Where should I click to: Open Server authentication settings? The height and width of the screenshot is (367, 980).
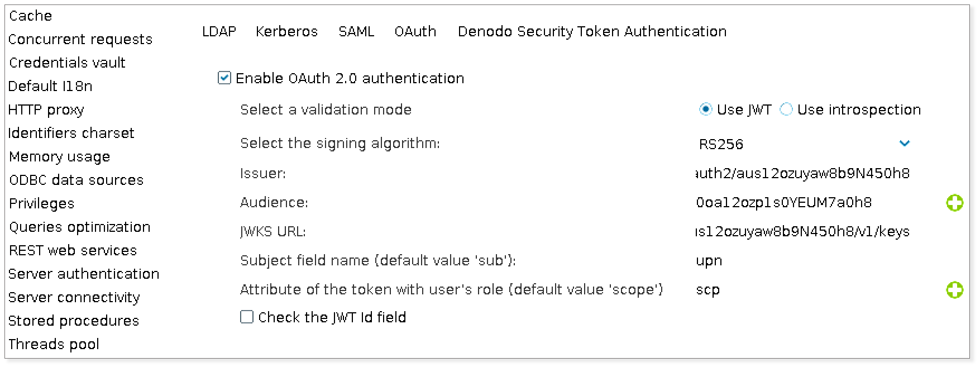(x=84, y=274)
